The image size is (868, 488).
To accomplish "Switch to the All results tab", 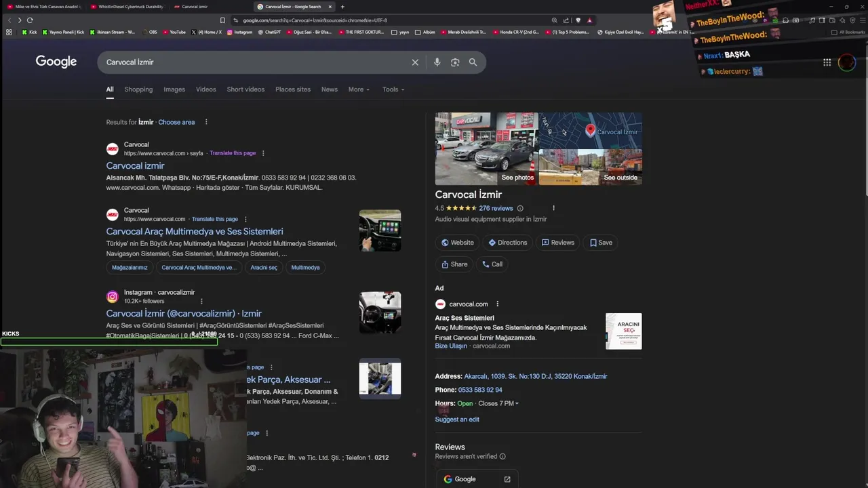I will 110,89.
